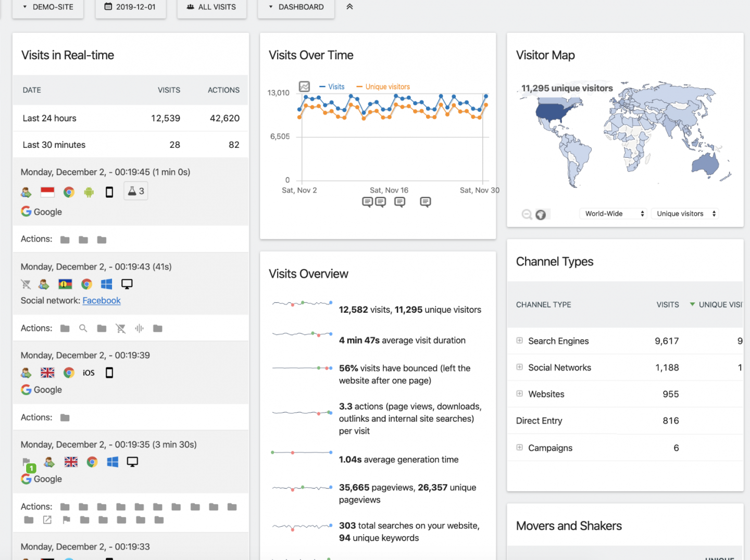The width and height of the screenshot is (750, 560).
Task: Click the iOS icon in 00:19:39 visit
Action: (89, 373)
